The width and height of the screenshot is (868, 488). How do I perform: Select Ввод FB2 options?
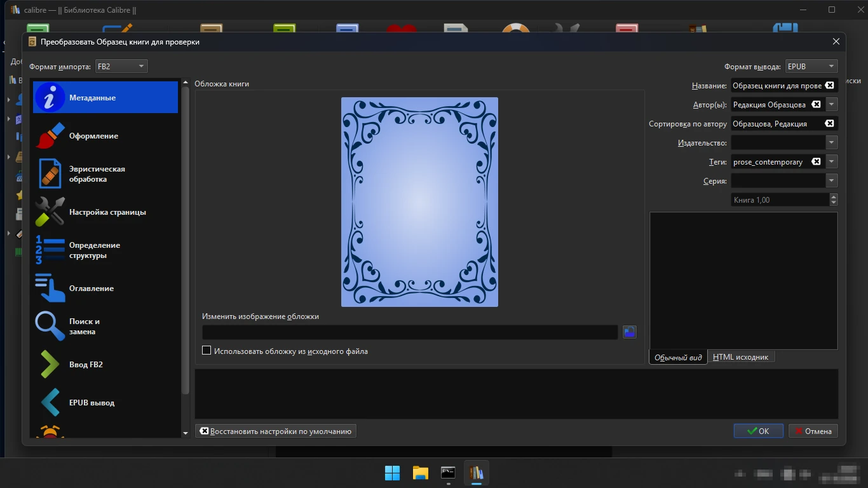[x=105, y=364]
